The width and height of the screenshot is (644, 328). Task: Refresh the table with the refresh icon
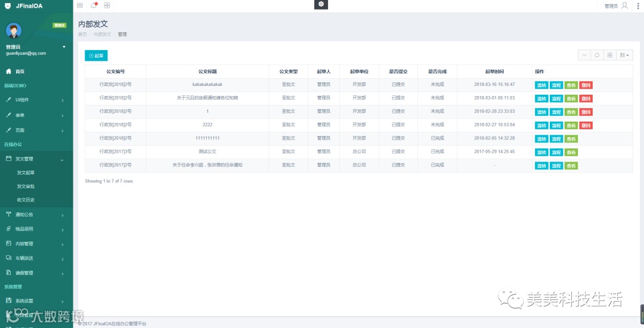click(597, 55)
